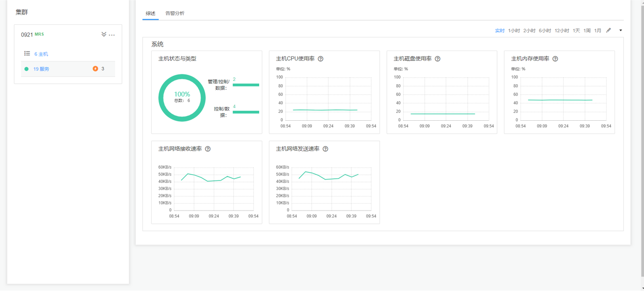The width and height of the screenshot is (644, 291).
Task: Click the list icon beside 6 主机
Action: [27, 53]
